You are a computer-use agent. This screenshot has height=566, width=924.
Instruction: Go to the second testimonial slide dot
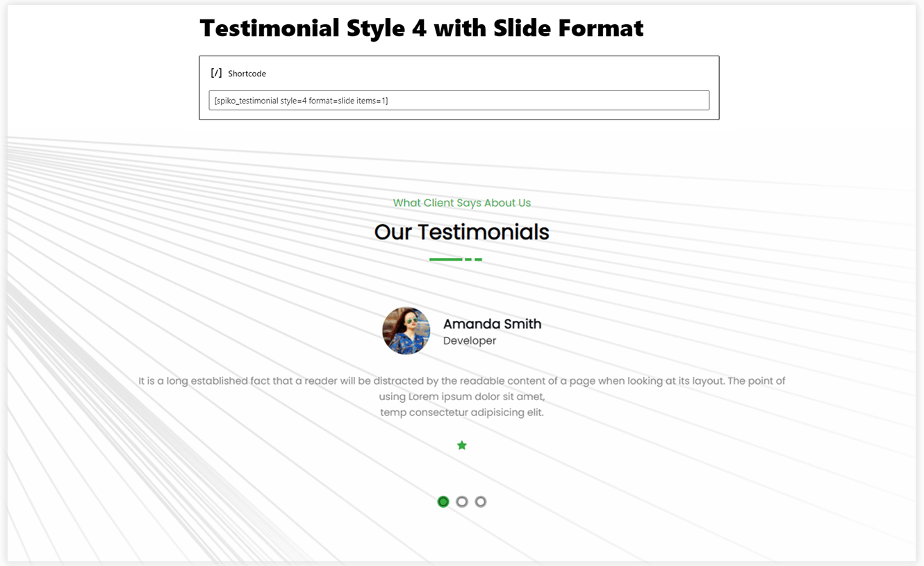[462, 501]
